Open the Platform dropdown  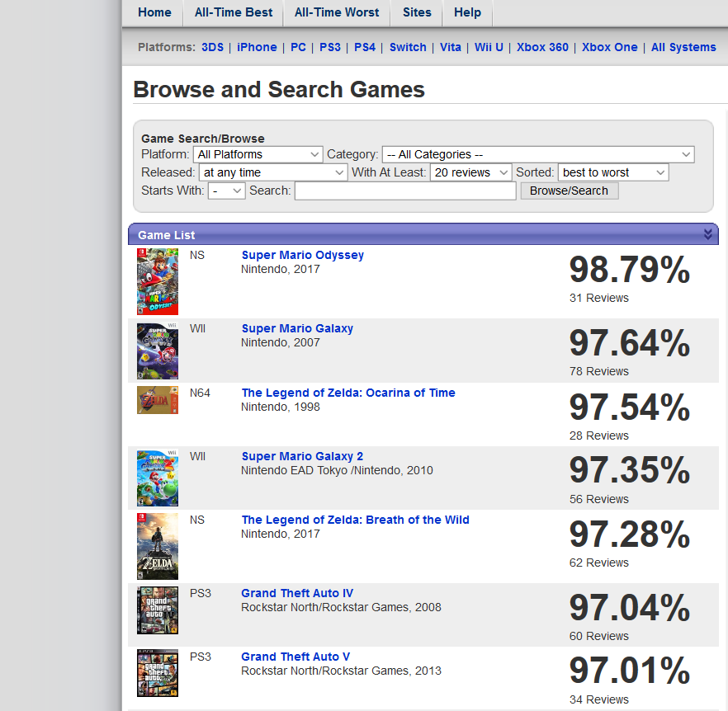point(258,154)
